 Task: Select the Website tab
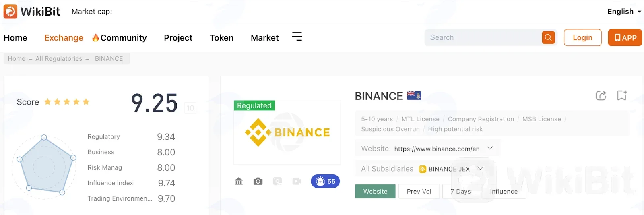[x=375, y=191]
